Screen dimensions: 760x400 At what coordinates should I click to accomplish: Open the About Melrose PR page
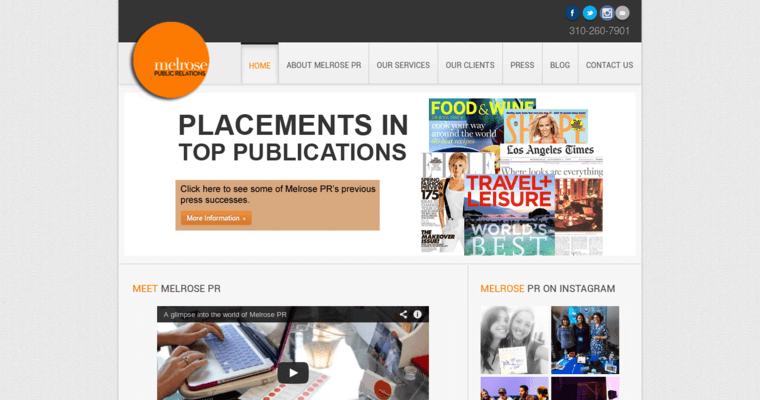point(323,65)
